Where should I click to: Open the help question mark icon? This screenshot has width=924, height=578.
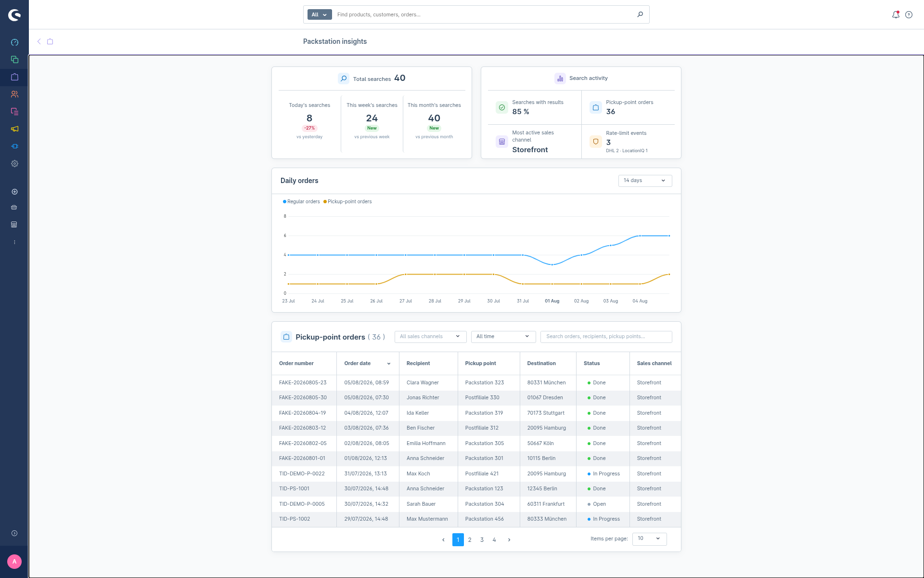pos(909,14)
